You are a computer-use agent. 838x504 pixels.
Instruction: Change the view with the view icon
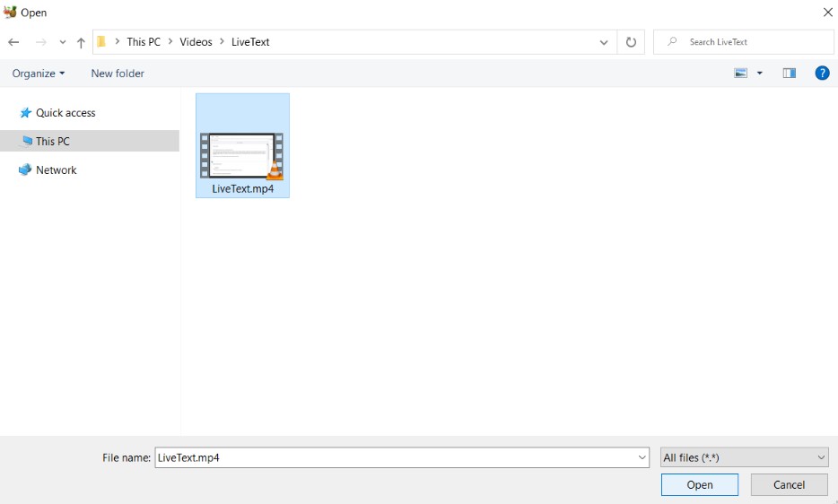pos(741,74)
